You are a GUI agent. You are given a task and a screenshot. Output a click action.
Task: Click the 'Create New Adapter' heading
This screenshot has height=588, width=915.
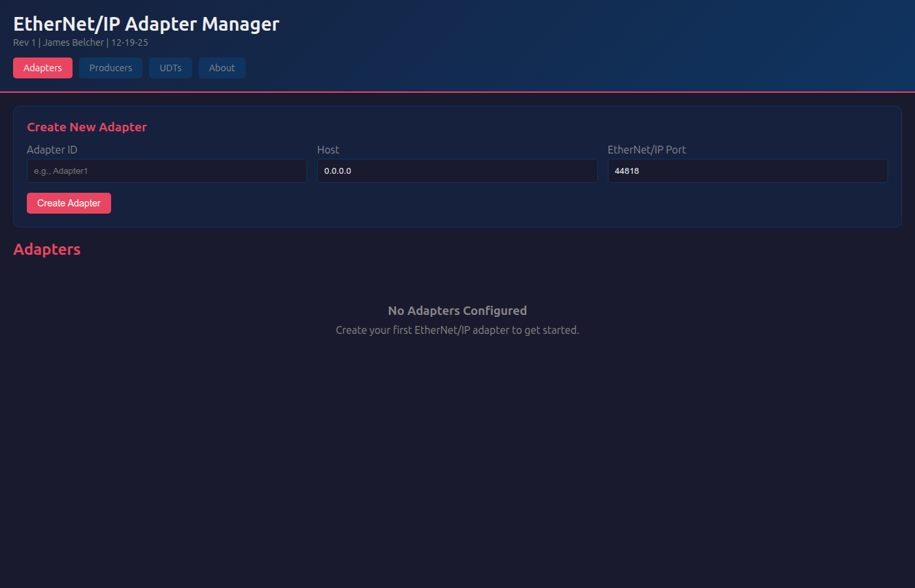click(87, 127)
